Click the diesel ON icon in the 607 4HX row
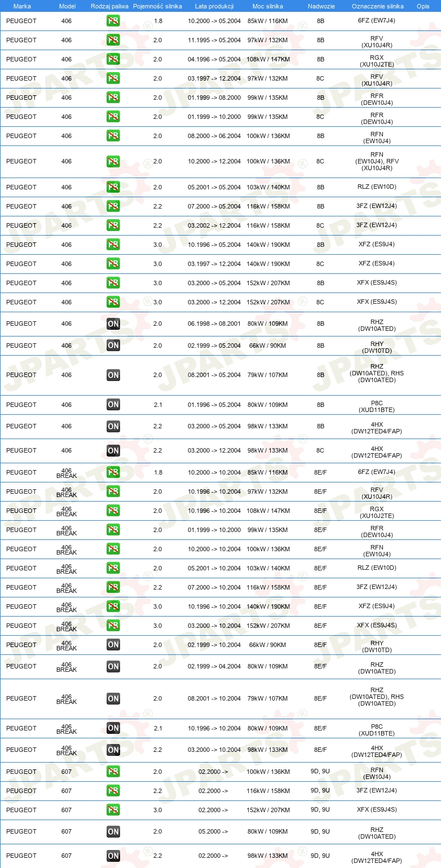The image size is (441, 868). point(113,856)
